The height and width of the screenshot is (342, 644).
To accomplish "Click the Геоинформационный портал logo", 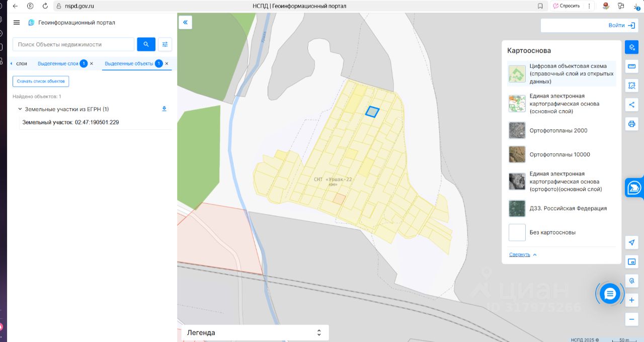I will point(71,23).
